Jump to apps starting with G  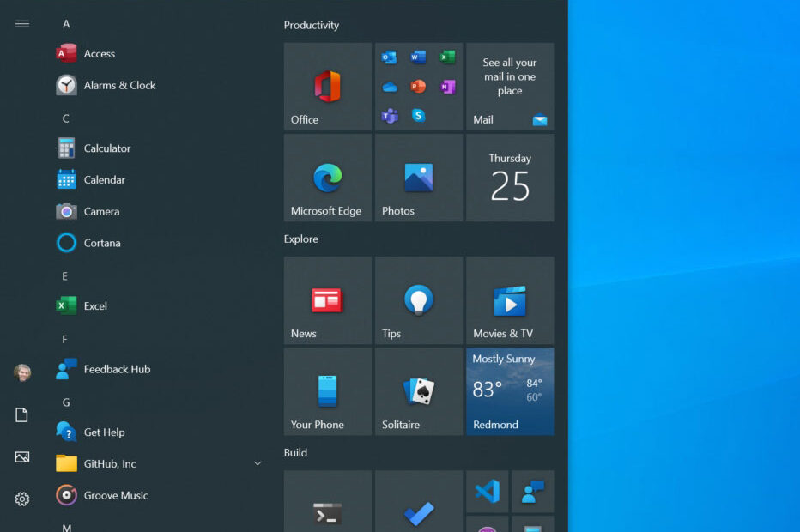[64, 402]
